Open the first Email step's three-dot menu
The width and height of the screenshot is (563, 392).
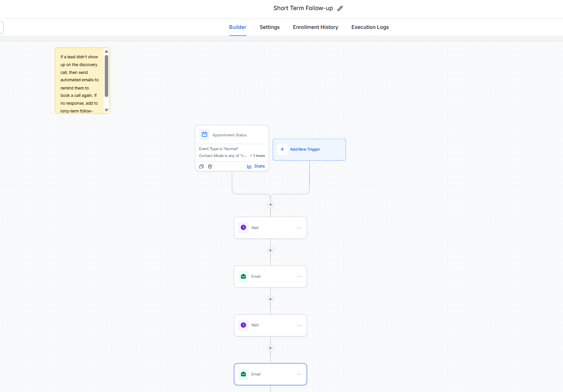tap(299, 276)
